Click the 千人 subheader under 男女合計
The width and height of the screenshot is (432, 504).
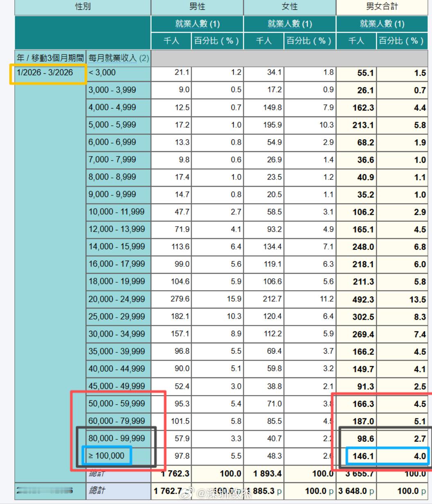coord(356,41)
